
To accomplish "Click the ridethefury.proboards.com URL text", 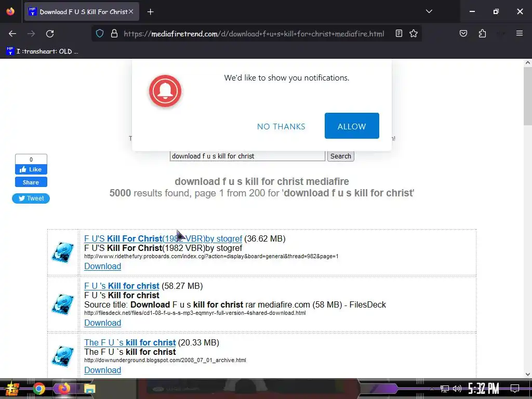I will point(211,257).
